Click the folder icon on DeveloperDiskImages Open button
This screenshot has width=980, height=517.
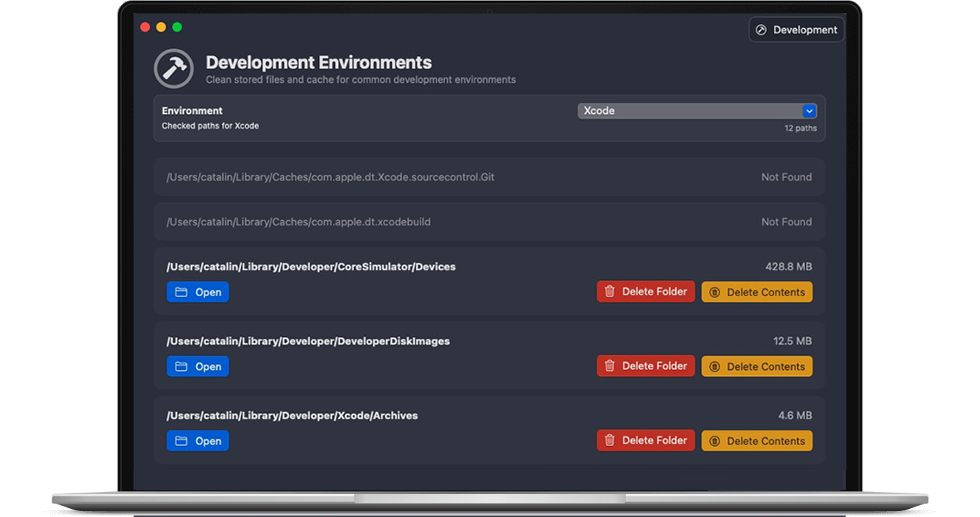[x=182, y=366]
